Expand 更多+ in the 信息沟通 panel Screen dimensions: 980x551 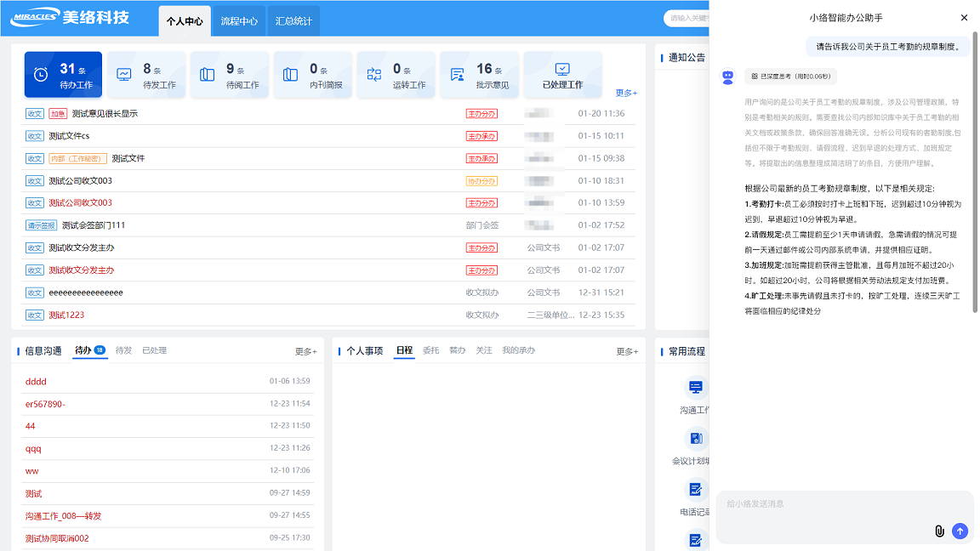pyautogui.click(x=305, y=351)
